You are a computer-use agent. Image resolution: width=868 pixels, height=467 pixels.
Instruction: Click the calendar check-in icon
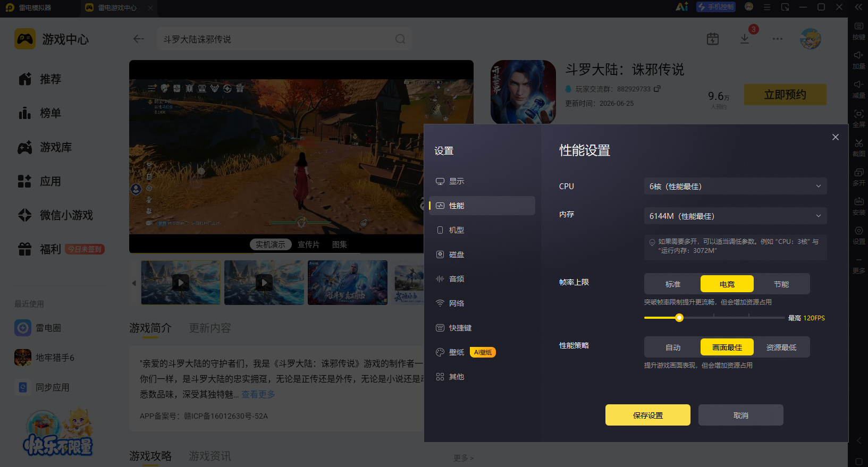[713, 39]
